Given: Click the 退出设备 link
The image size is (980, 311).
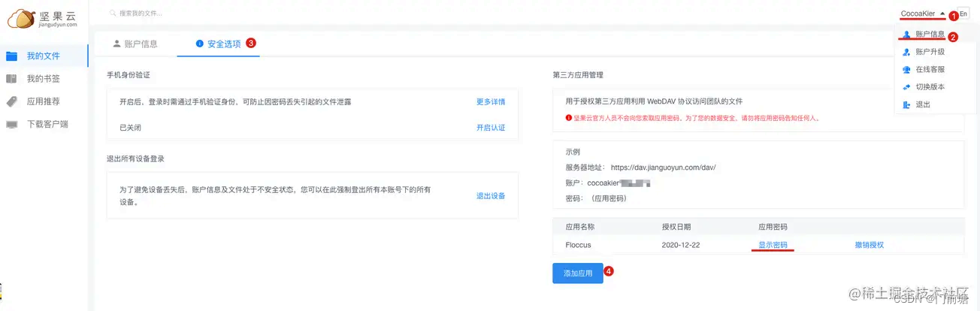Looking at the screenshot, I should [x=491, y=196].
